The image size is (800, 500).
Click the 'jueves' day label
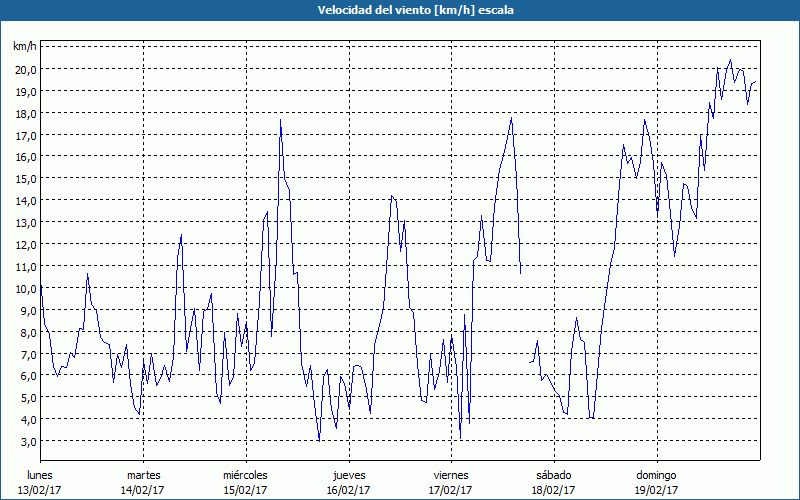[x=348, y=475]
